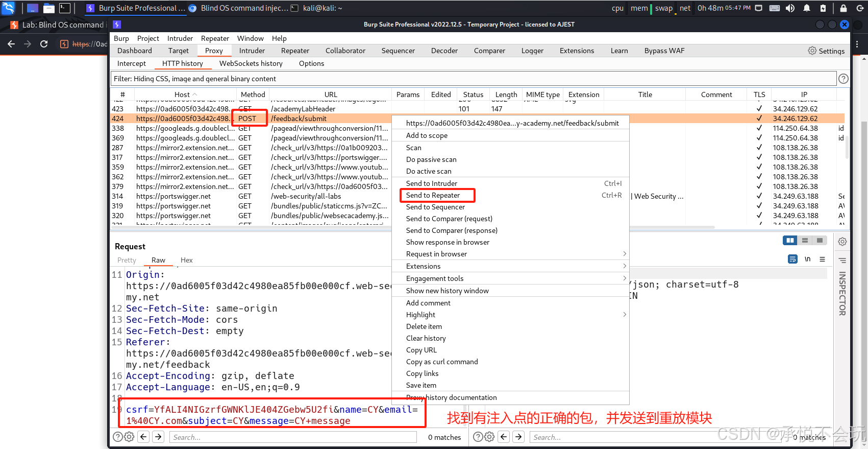Toggle show non-printable characters \n

coord(807,259)
